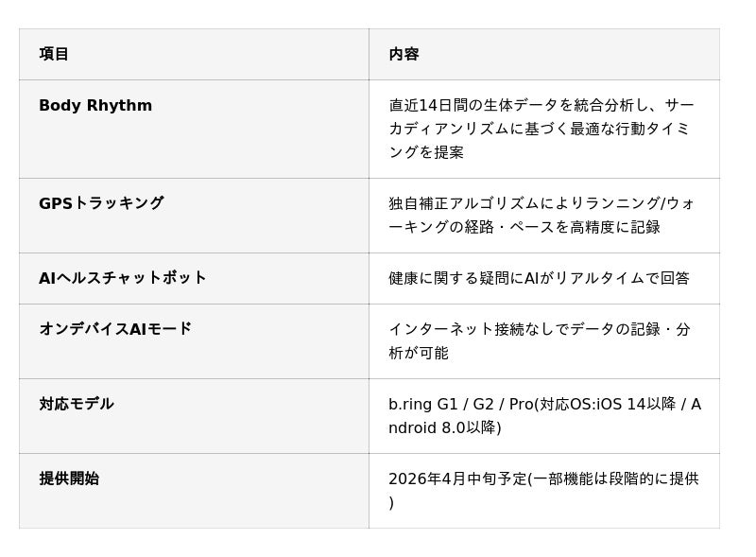Click the text ndroid 8.0以降
The width and height of the screenshot is (756, 557).
tap(441, 427)
